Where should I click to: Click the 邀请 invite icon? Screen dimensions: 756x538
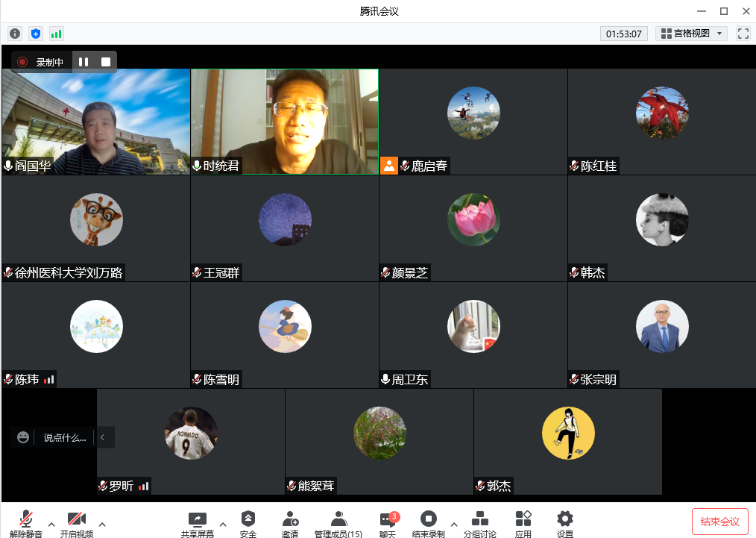pyautogui.click(x=290, y=524)
